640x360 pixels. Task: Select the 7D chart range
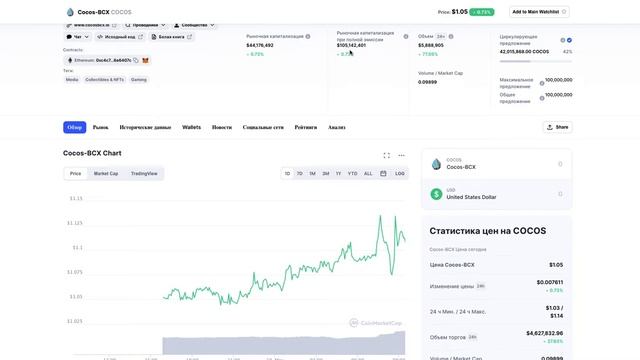coord(300,173)
